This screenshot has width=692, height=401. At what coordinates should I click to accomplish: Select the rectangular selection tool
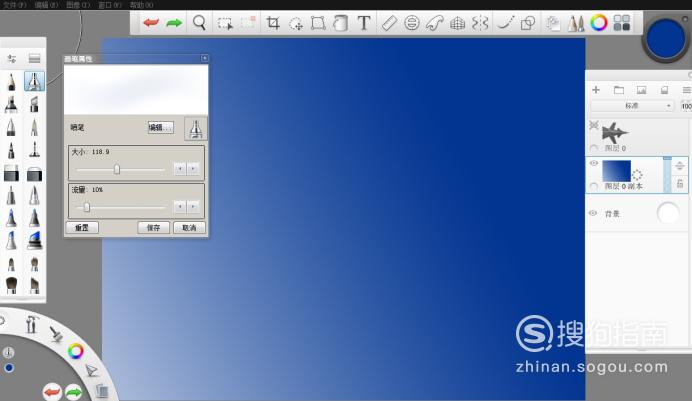(x=225, y=23)
